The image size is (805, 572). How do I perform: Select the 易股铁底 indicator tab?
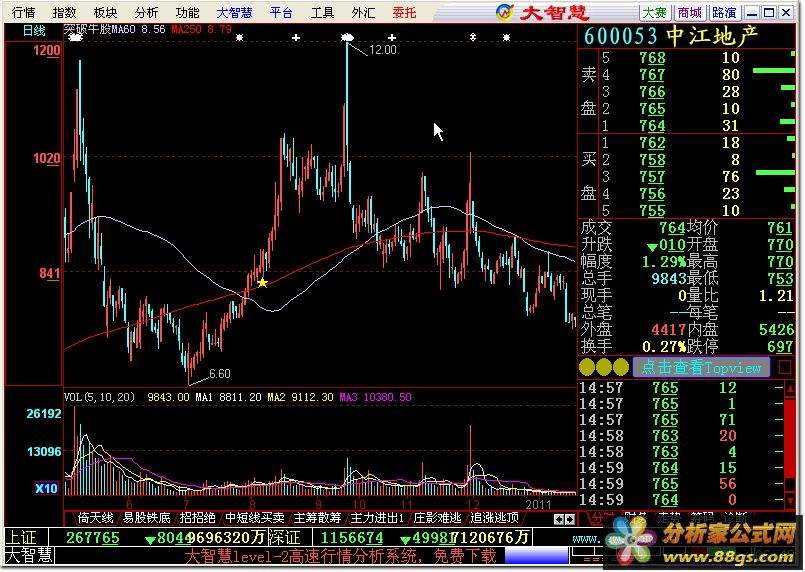pyautogui.click(x=146, y=518)
